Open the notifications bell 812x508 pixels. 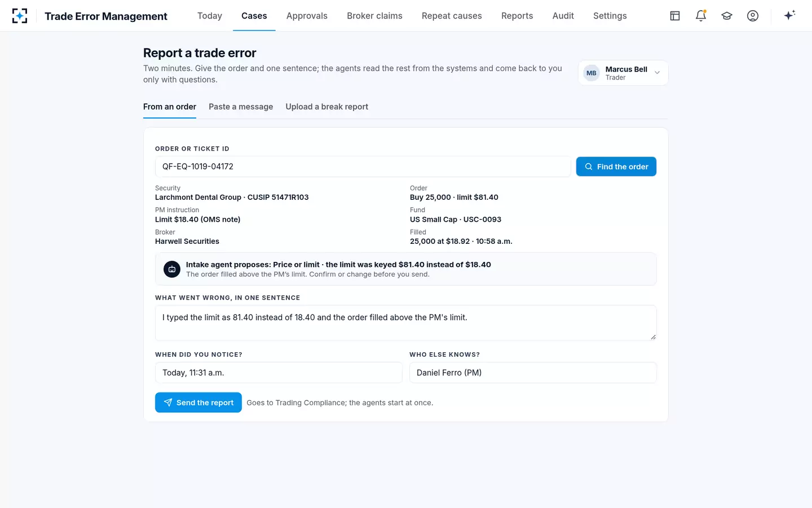tap(701, 16)
